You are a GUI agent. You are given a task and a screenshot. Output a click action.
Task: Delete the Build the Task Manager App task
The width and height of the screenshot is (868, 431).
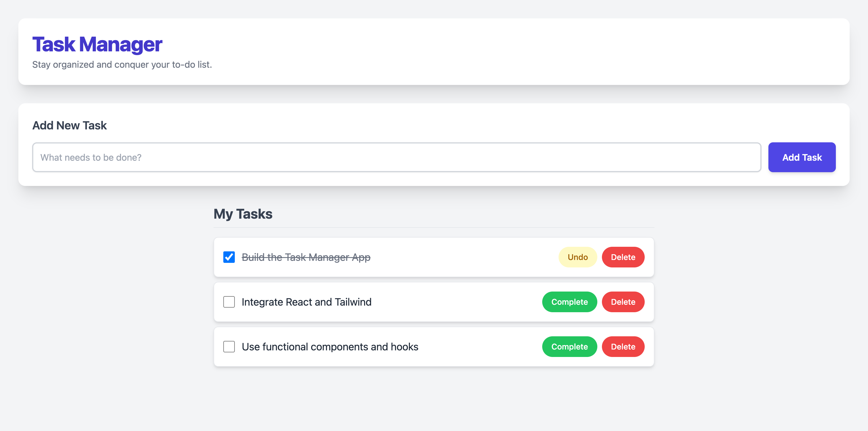(x=623, y=257)
